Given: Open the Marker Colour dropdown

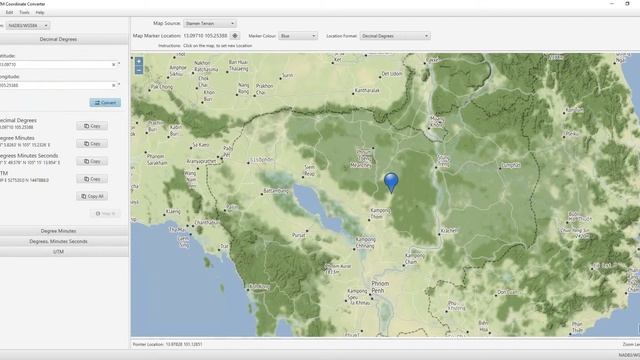Looking at the screenshot, I should tap(298, 36).
